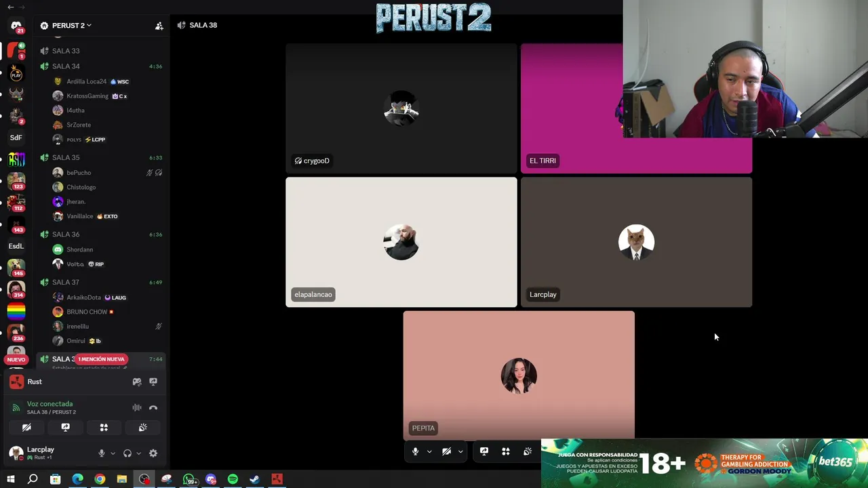Open output device options beside headphones
The width and height of the screenshot is (868, 488).
tap(138, 453)
